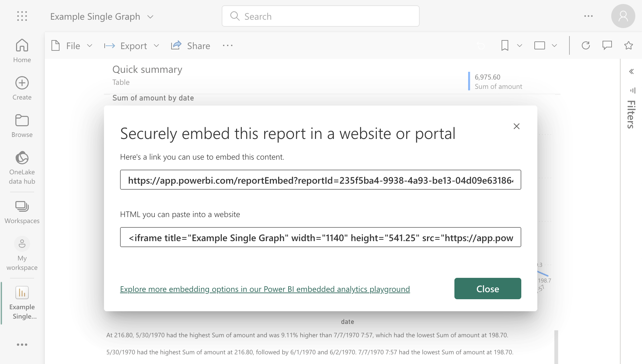This screenshot has width=642, height=364.
Task: Click the user account avatar
Action: [x=623, y=16]
